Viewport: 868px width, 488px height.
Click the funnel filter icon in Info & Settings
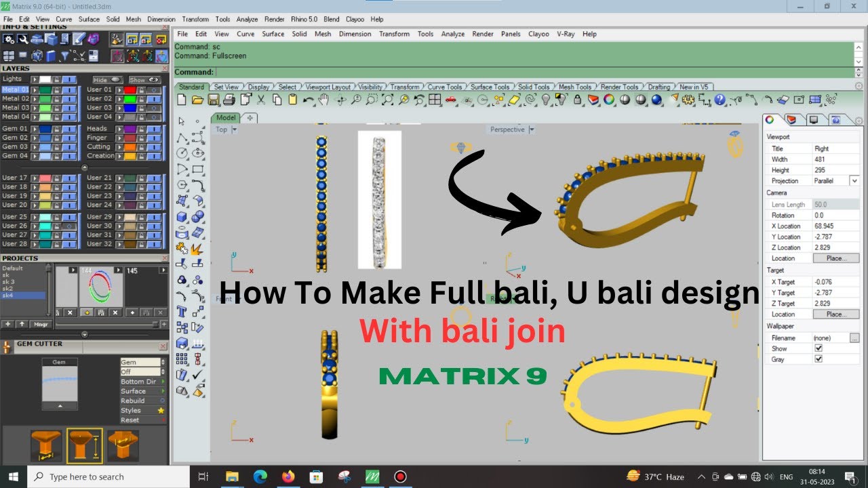coord(66,56)
